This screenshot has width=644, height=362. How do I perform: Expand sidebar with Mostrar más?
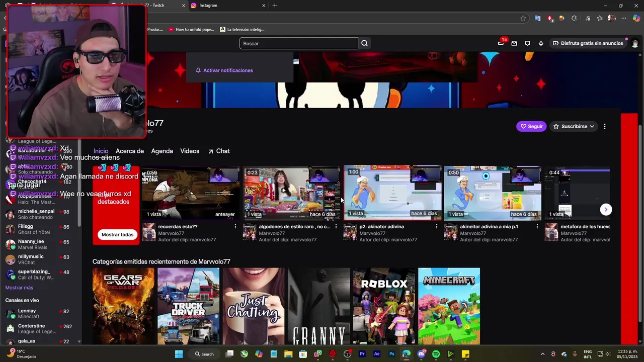pos(19,288)
